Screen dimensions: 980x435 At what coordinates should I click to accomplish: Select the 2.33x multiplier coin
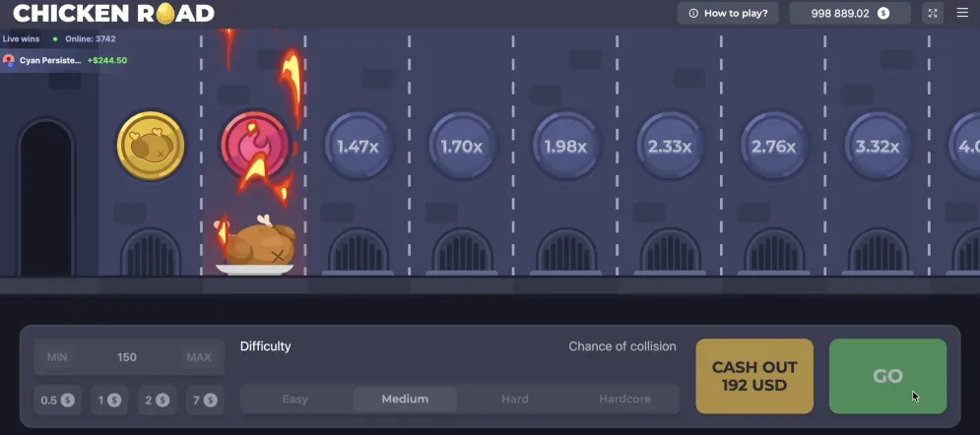[x=670, y=146]
